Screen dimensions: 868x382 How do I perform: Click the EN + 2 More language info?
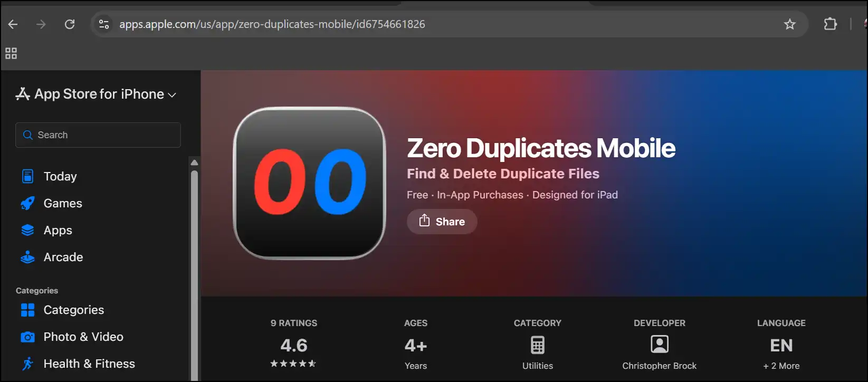pos(781,355)
